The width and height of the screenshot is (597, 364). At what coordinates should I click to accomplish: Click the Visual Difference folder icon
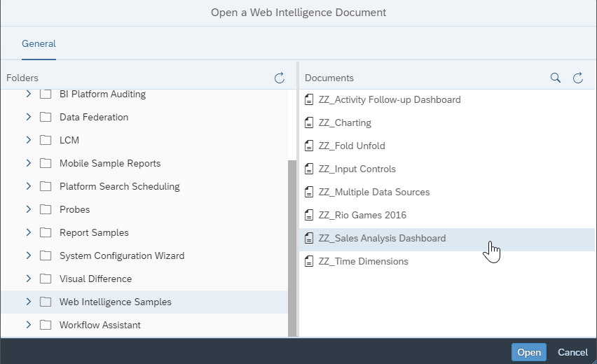click(46, 279)
